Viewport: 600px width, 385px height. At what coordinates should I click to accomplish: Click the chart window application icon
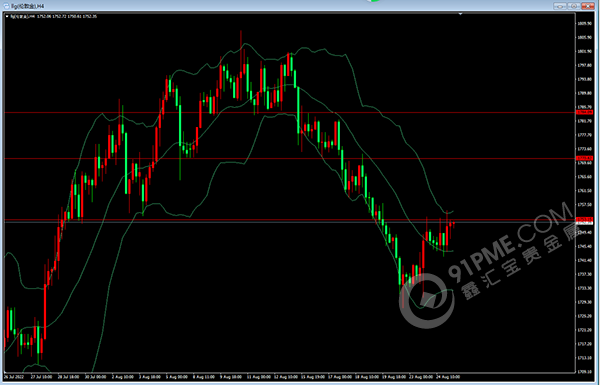tap(7, 6)
